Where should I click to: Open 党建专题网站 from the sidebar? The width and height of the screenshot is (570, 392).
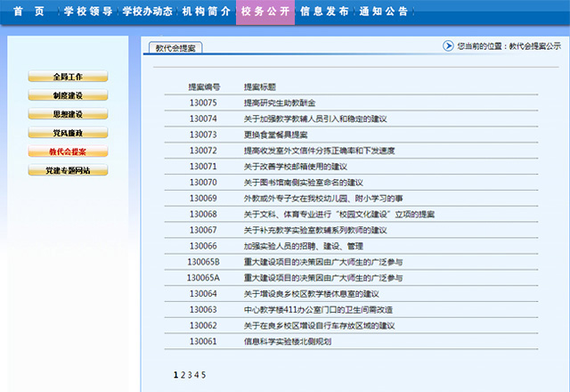(x=68, y=170)
